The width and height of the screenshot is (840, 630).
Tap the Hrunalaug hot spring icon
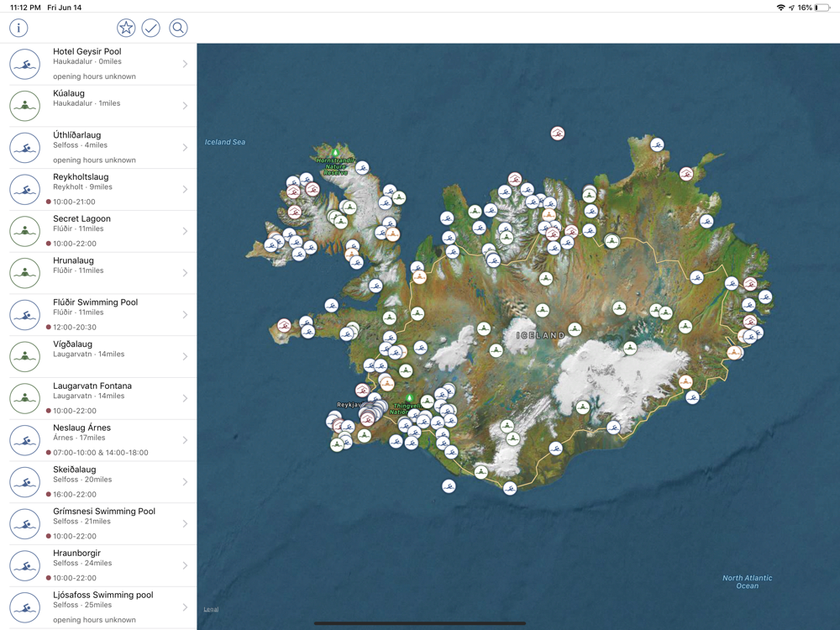point(24,273)
